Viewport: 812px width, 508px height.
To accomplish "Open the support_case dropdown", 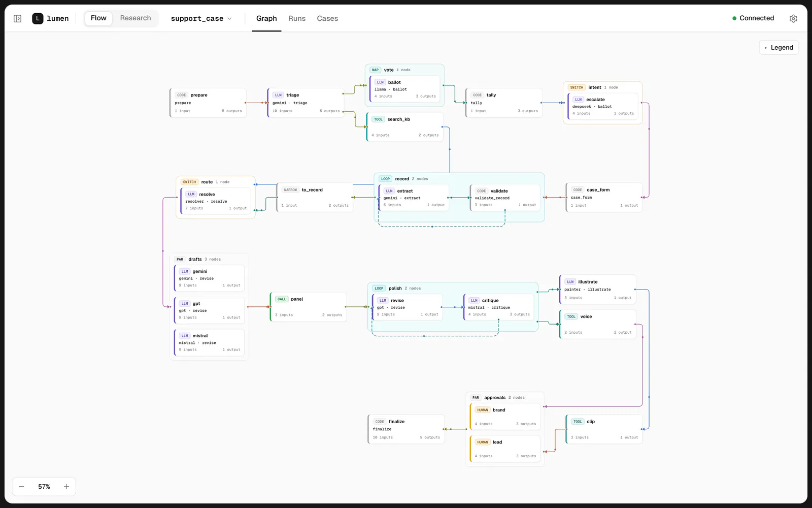I will click(201, 19).
